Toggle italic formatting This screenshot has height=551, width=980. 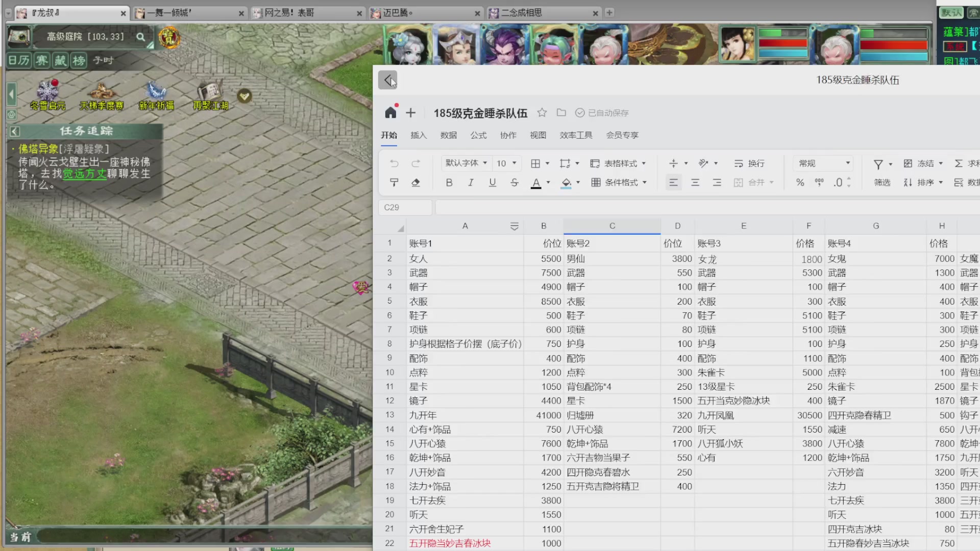[471, 183]
